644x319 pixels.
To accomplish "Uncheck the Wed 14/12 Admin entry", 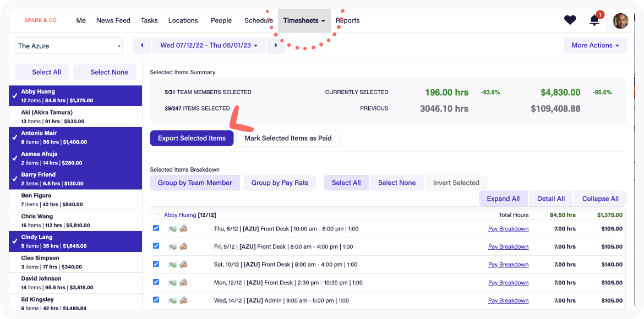I will pos(156,300).
